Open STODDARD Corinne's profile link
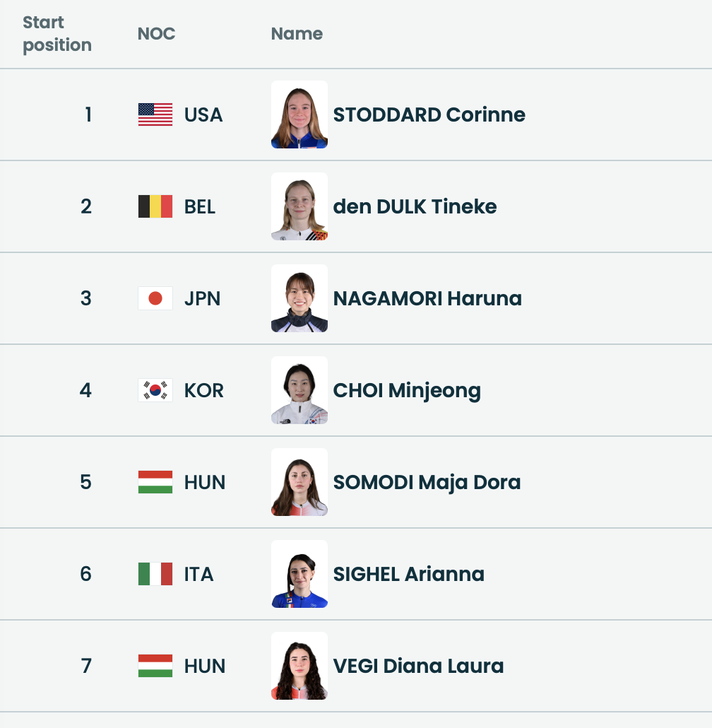712x728 pixels. (x=429, y=115)
